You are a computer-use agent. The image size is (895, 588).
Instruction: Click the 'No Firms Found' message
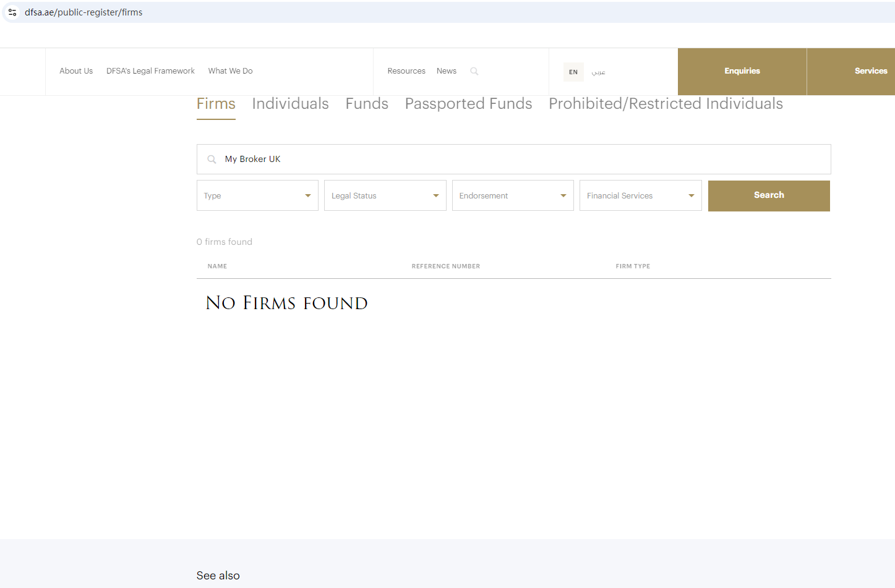[287, 303]
